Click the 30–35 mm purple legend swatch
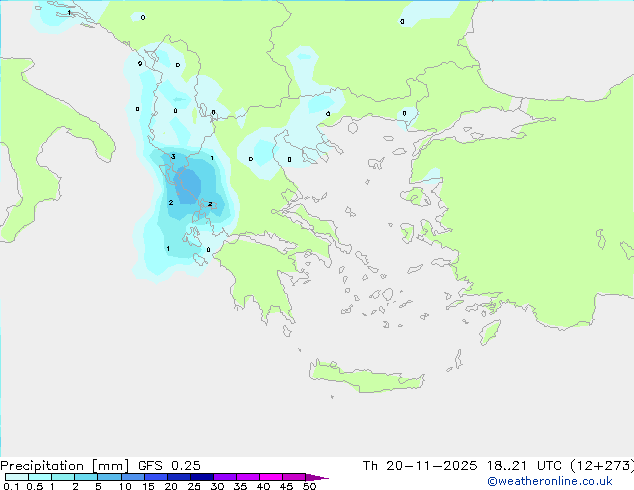This screenshot has width=634, height=490. click(x=225, y=477)
